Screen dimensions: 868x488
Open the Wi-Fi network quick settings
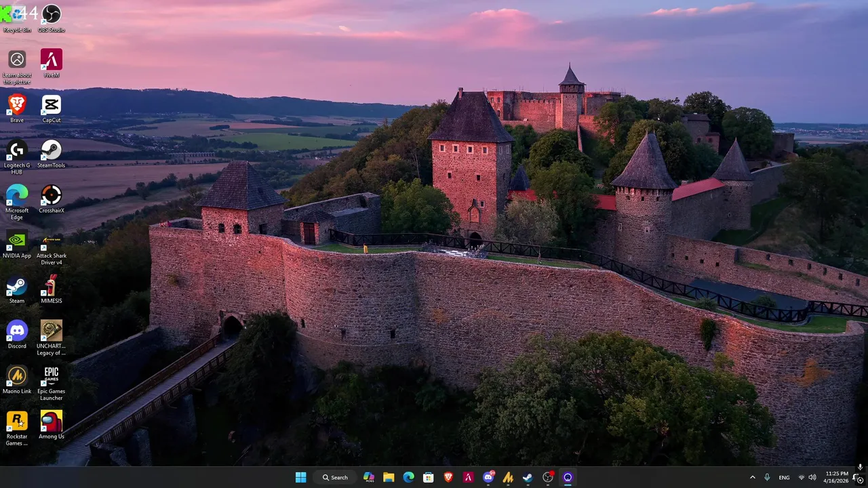point(802,477)
